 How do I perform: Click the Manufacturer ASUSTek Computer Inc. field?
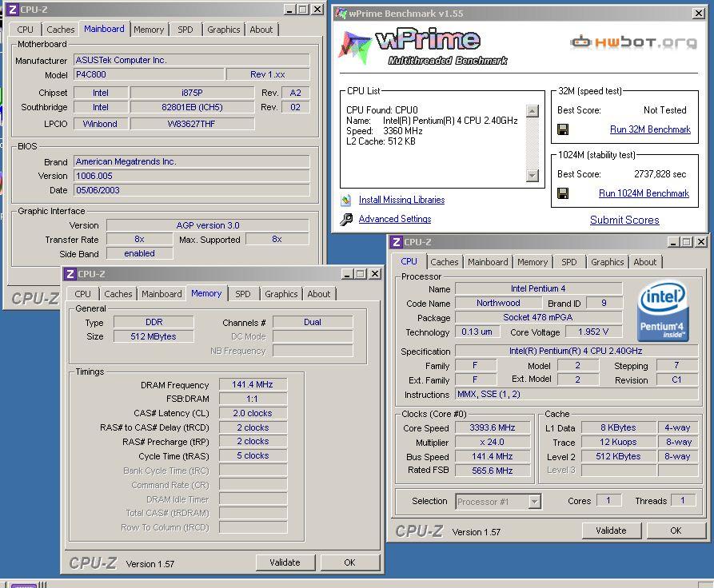pyautogui.click(x=192, y=60)
